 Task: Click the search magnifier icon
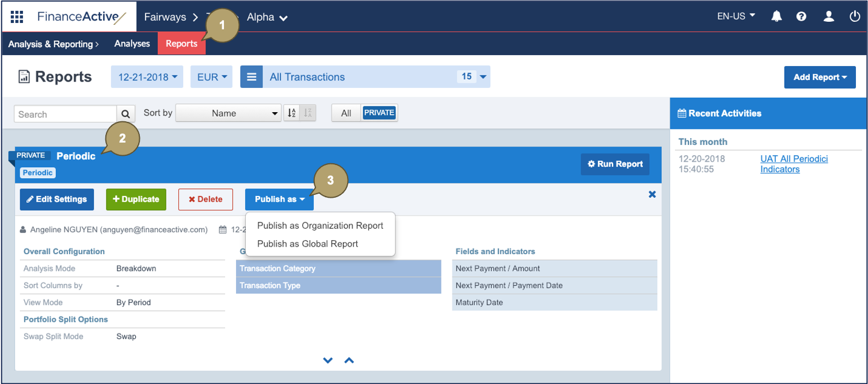coord(126,114)
